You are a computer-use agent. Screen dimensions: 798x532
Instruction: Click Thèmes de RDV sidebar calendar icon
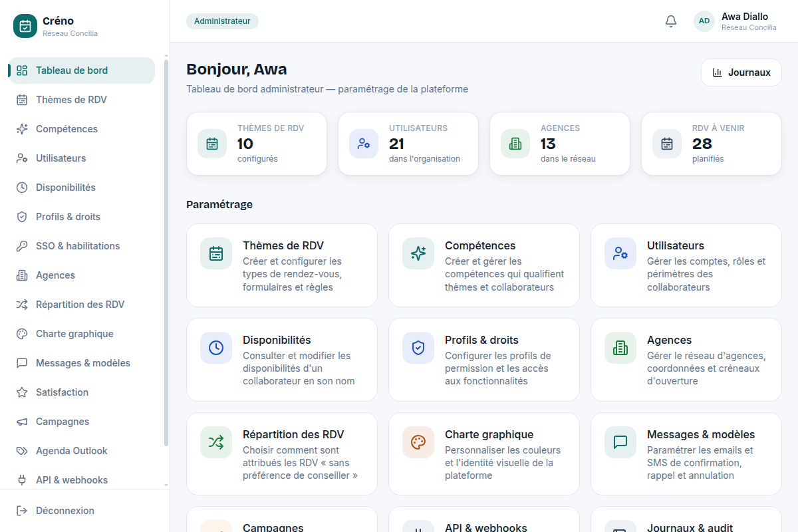22,100
